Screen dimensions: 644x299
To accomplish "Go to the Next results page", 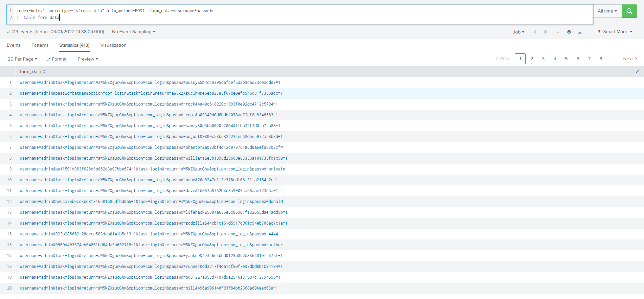I will click(x=630, y=59).
